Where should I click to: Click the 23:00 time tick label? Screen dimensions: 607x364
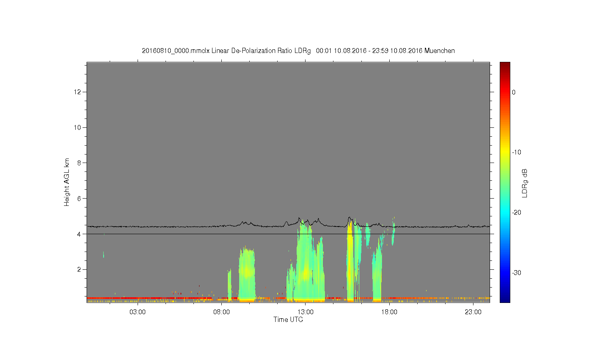tap(473, 312)
